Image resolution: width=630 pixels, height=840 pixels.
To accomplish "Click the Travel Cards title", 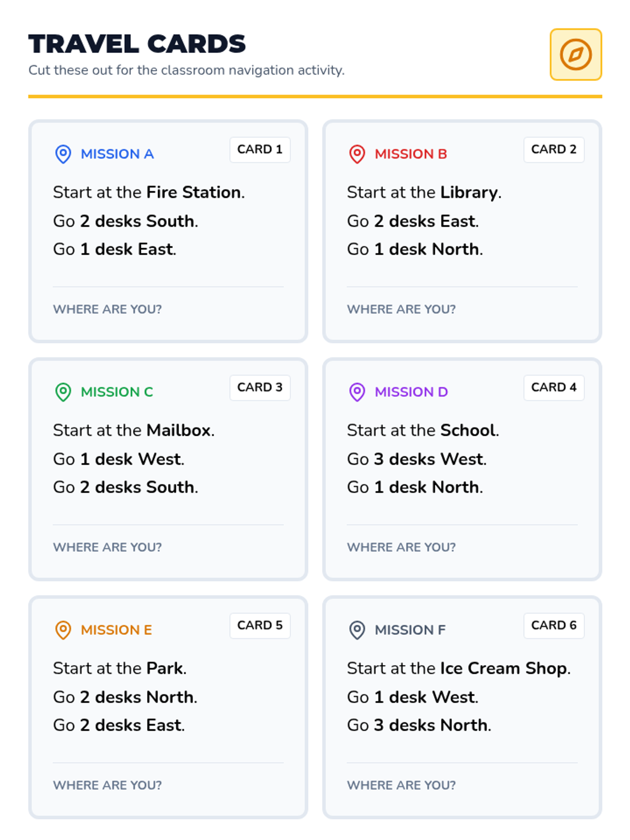I will (x=137, y=44).
